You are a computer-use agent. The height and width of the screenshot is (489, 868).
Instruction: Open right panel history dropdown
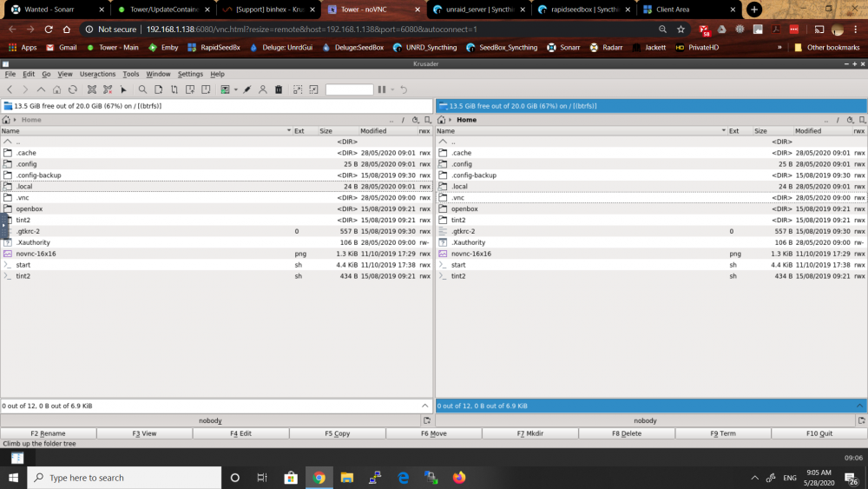[851, 120]
